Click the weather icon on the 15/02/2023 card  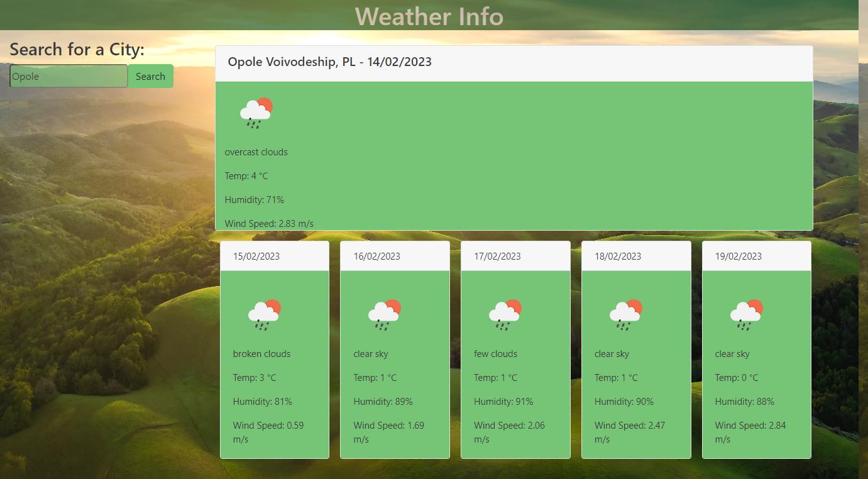pos(264,315)
